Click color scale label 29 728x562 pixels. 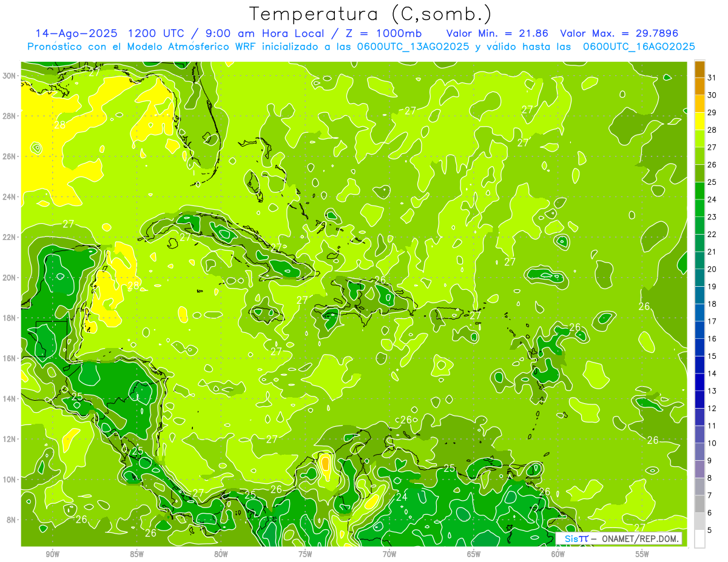point(712,112)
